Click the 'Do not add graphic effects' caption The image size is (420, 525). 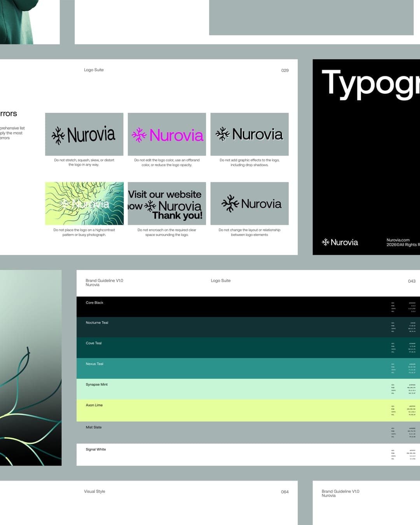(x=249, y=163)
